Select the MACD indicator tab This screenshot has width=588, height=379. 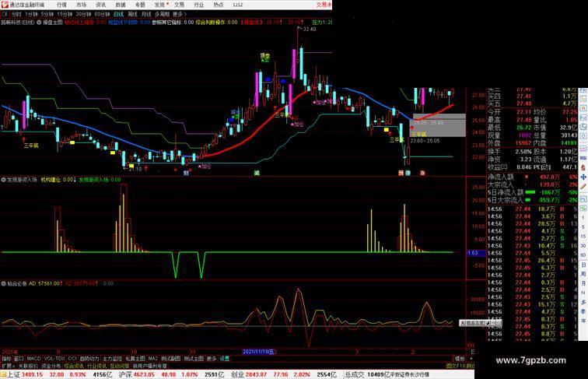pyautogui.click(x=33, y=359)
